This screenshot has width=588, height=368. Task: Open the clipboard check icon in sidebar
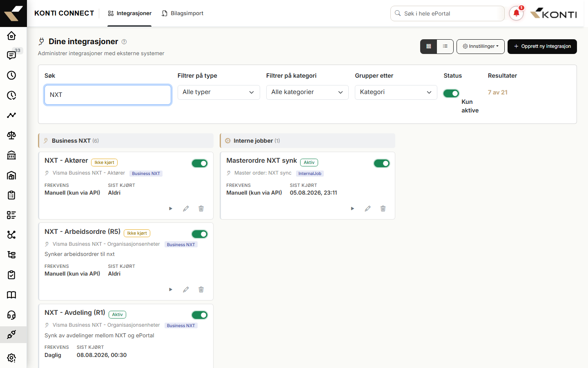[11, 275]
